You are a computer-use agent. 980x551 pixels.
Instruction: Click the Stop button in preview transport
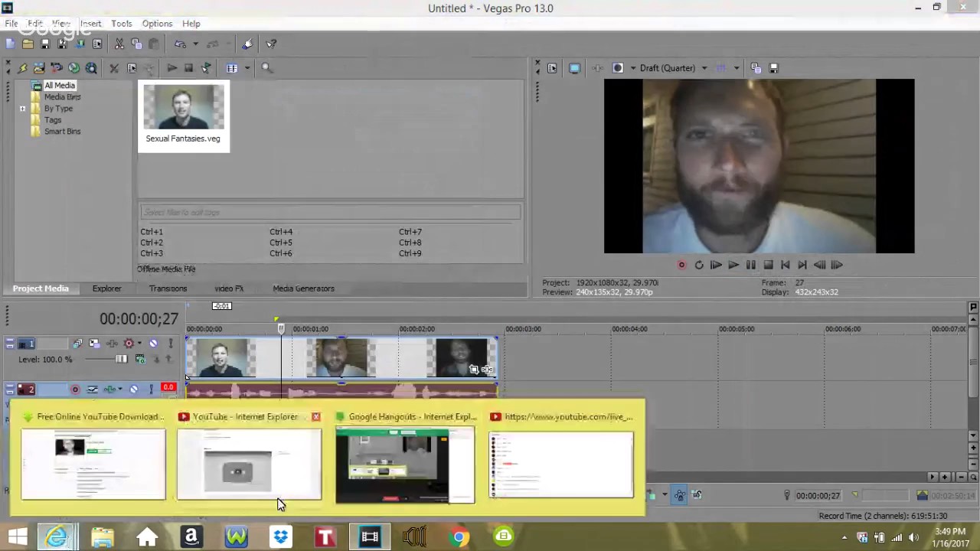[x=768, y=265]
